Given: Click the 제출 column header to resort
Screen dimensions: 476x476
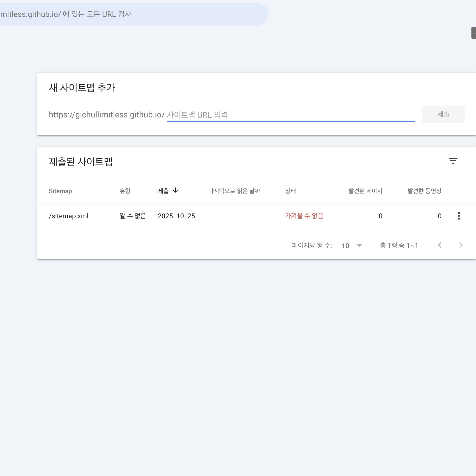Looking at the screenshot, I should (164, 191).
